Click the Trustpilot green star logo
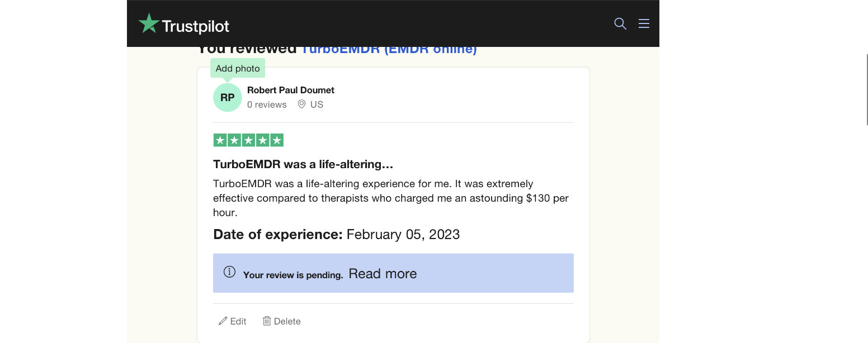 click(149, 24)
